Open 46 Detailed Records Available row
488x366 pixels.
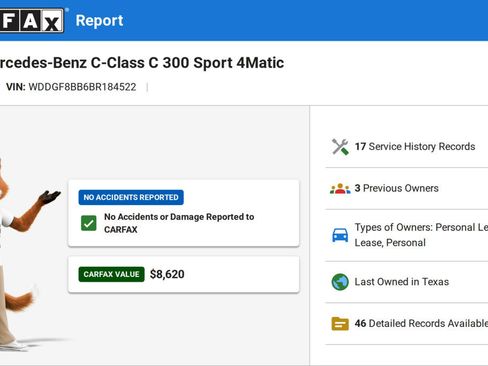407,324
